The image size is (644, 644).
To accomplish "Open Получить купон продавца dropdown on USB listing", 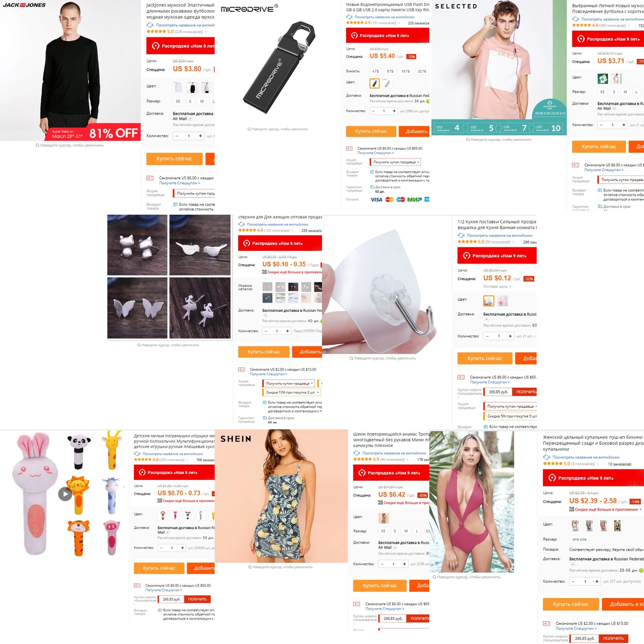I will 395,162.
